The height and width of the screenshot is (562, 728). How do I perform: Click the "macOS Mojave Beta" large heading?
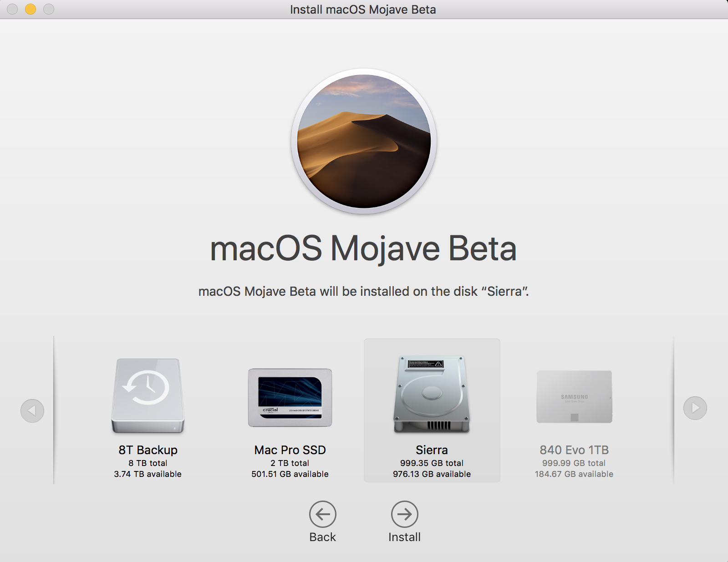click(x=363, y=249)
